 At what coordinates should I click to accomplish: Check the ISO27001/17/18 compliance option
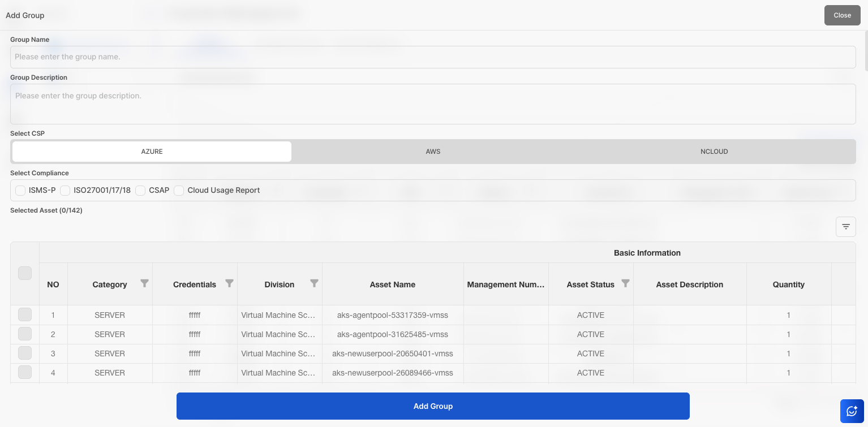pos(65,191)
